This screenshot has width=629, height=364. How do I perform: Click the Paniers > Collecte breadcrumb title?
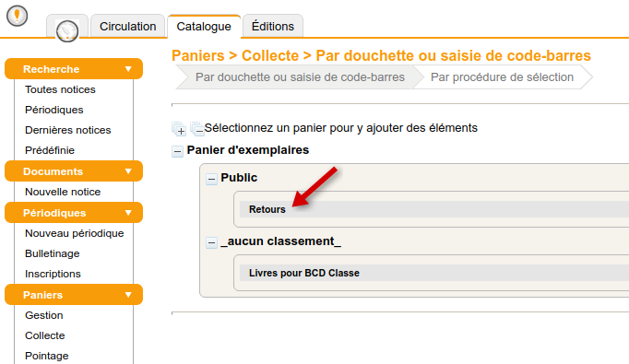point(381,55)
